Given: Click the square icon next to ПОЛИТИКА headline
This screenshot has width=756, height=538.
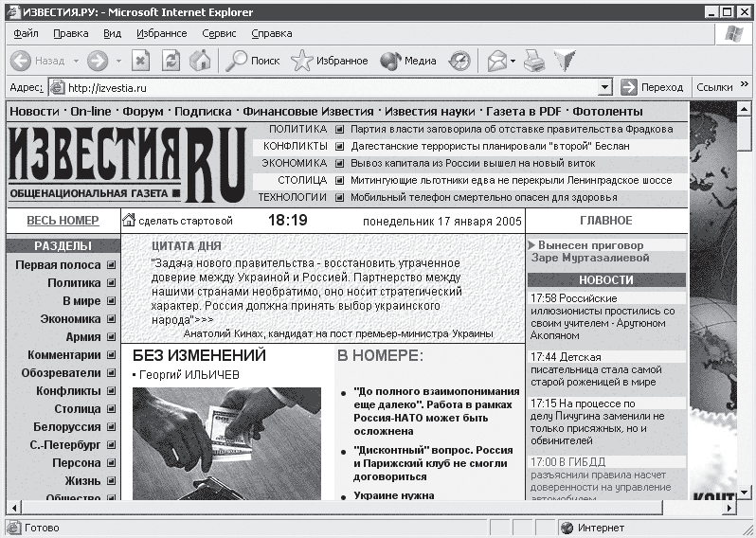Looking at the screenshot, I should [340, 129].
